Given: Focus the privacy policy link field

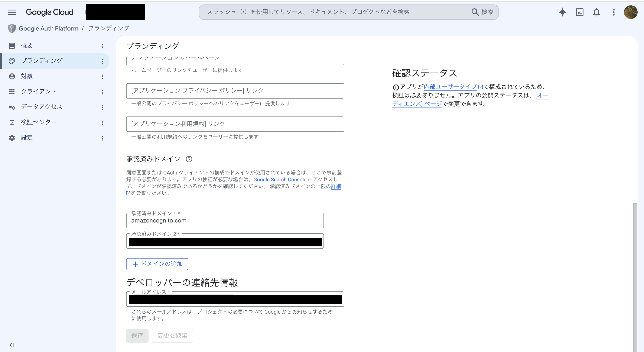Looking at the screenshot, I should (x=235, y=91).
